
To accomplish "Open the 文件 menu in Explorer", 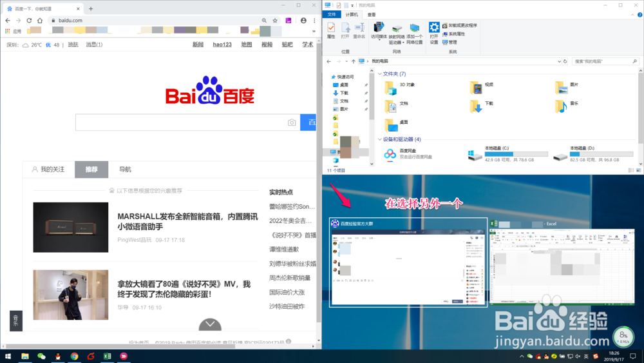I will (x=332, y=14).
